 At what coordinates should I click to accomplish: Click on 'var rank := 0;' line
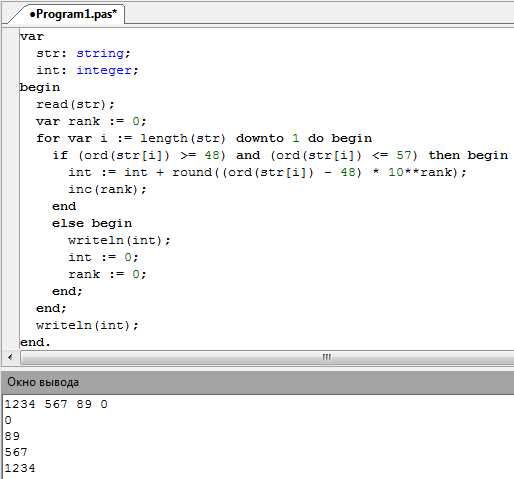click(x=91, y=121)
